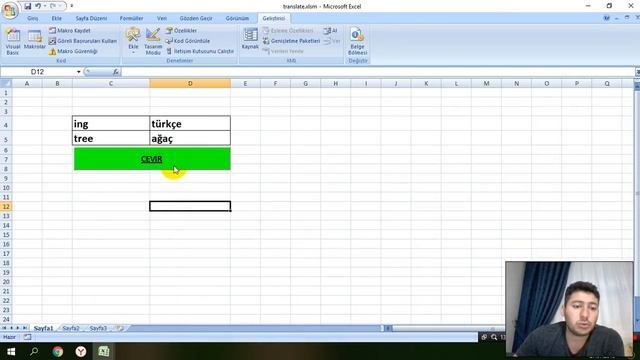Open Chrome from the taskbar
The height and width of the screenshot is (360, 640).
pos(58,351)
